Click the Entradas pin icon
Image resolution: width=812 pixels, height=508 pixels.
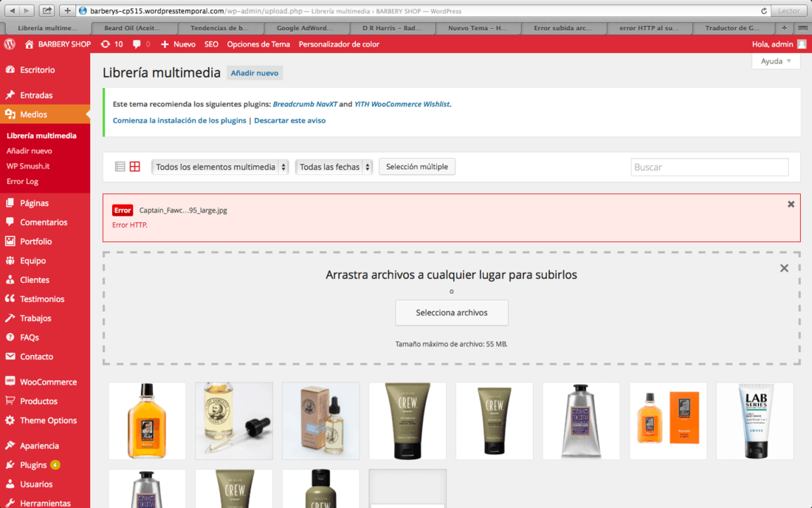(x=10, y=95)
